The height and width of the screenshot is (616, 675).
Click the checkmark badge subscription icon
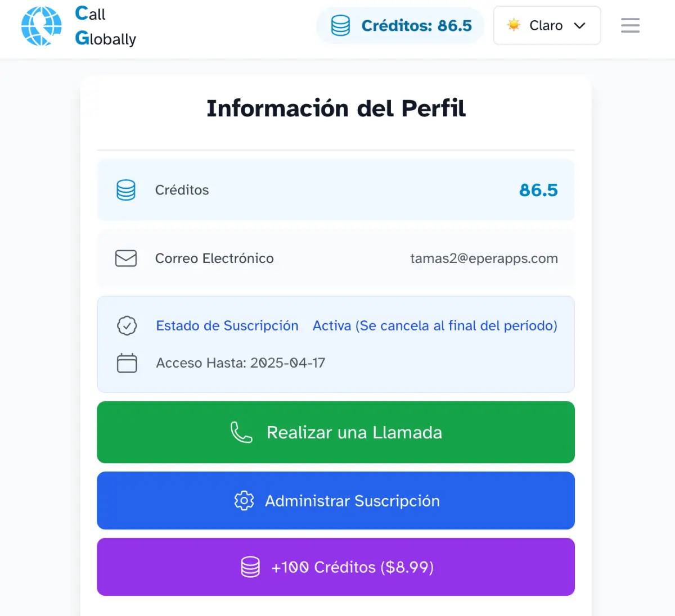pos(127,326)
